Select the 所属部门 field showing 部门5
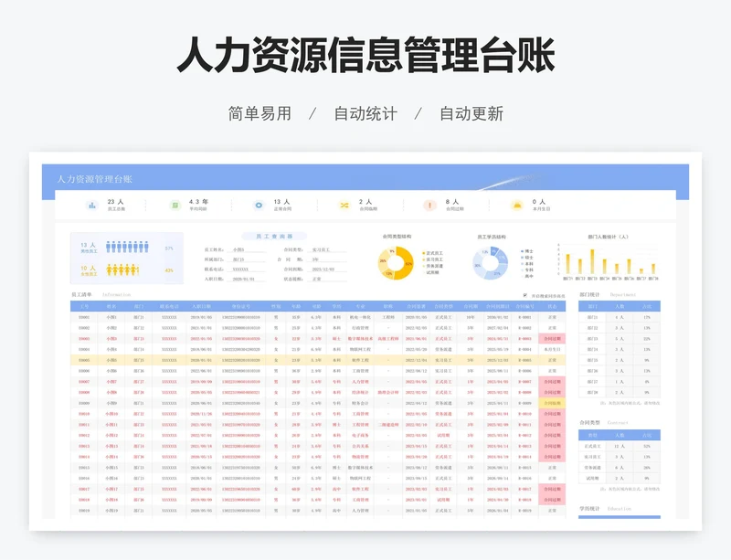The width and height of the screenshot is (731, 560). click(249, 259)
